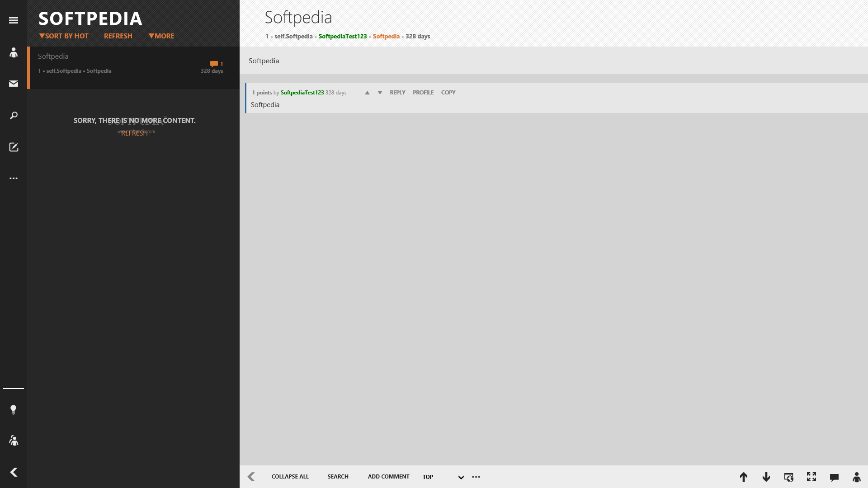Click the browser refresh icon in bottom bar

[x=789, y=477]
